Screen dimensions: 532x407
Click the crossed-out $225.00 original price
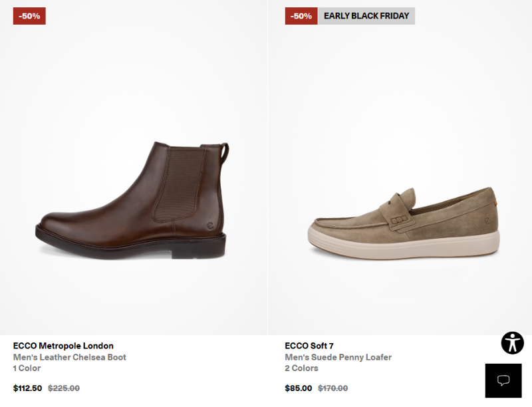pyautogui.click(x=64, y=388)
